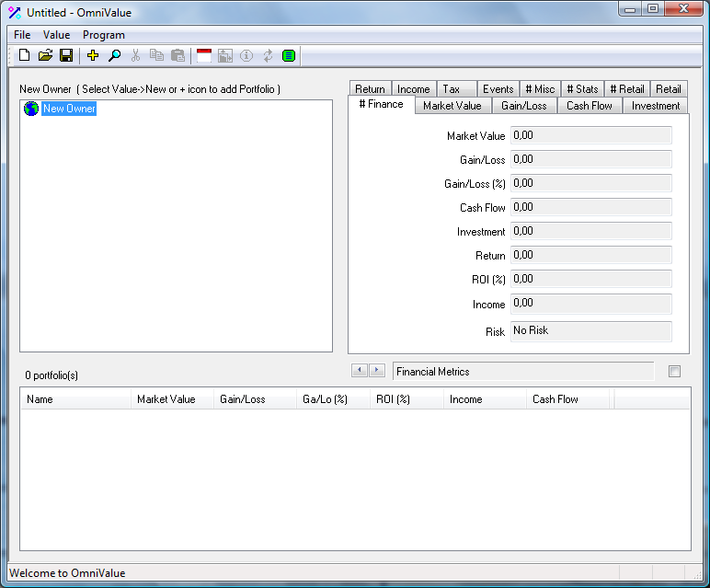Toggle the checkbox beside Financial Metrics
The image size is (710, 588).
(674, 372)
